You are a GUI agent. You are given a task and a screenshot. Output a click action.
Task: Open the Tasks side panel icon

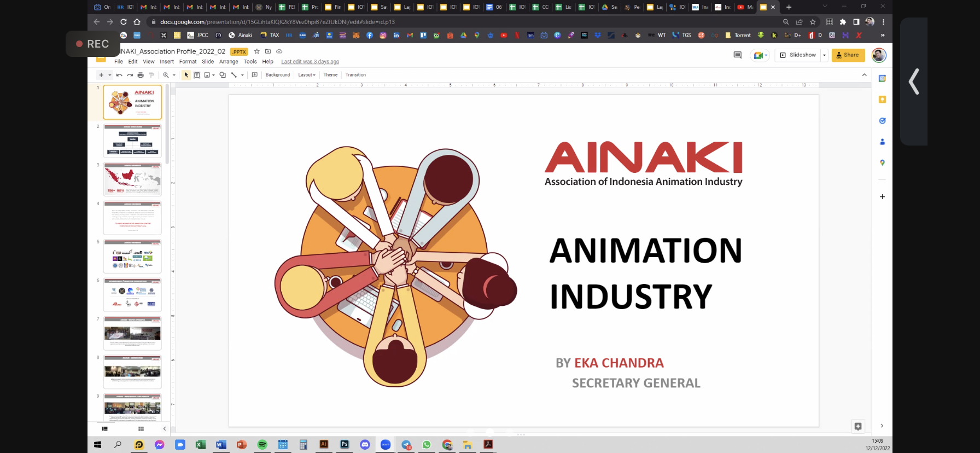[x=882, y=121]
